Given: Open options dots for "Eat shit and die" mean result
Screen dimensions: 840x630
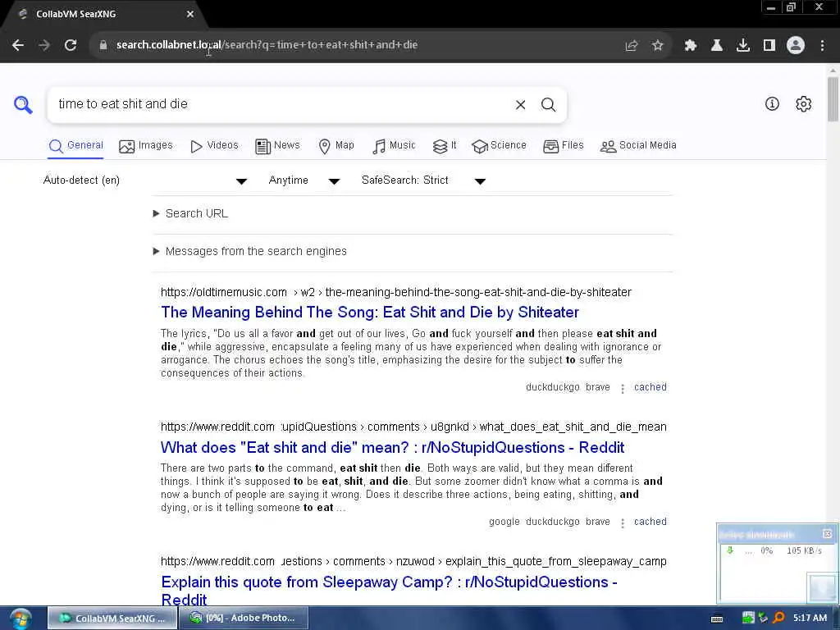Looking at the screenshot, I should [622, 523].
